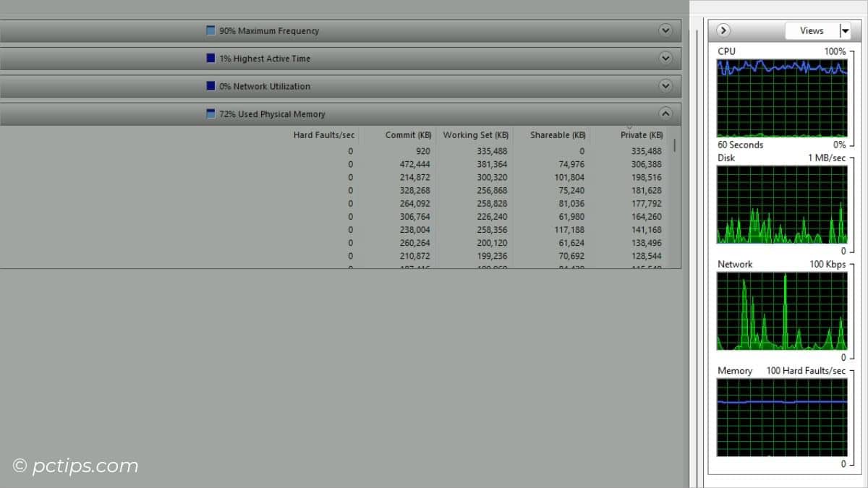Sort by the Commit (KB) column
868x488 pixels.
point(407,134)
